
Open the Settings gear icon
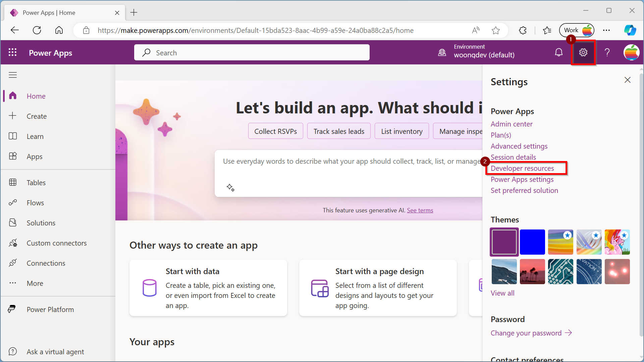583,52
